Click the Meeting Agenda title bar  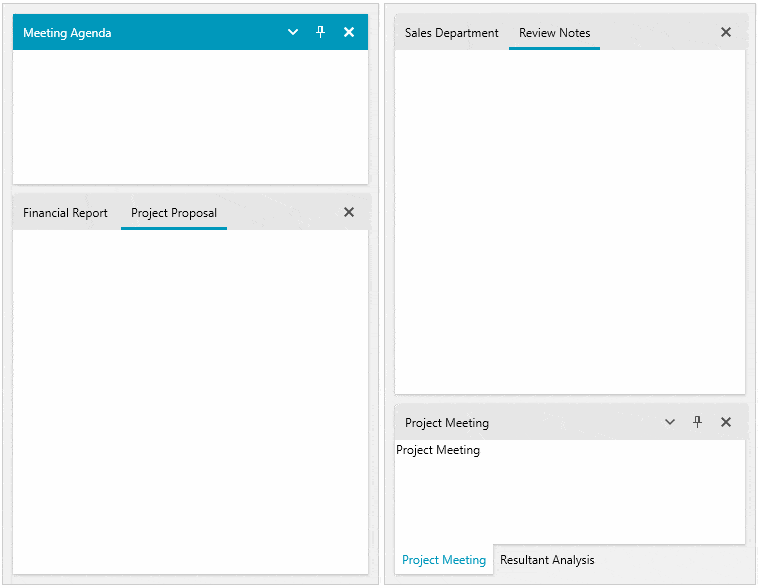tap(190, 32)
